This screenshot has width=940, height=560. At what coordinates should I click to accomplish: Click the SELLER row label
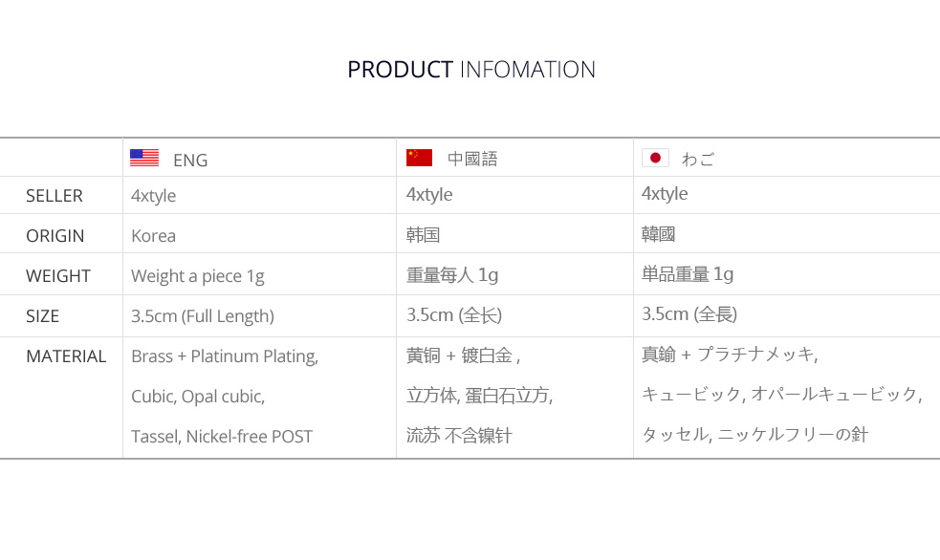coord(54,196)
